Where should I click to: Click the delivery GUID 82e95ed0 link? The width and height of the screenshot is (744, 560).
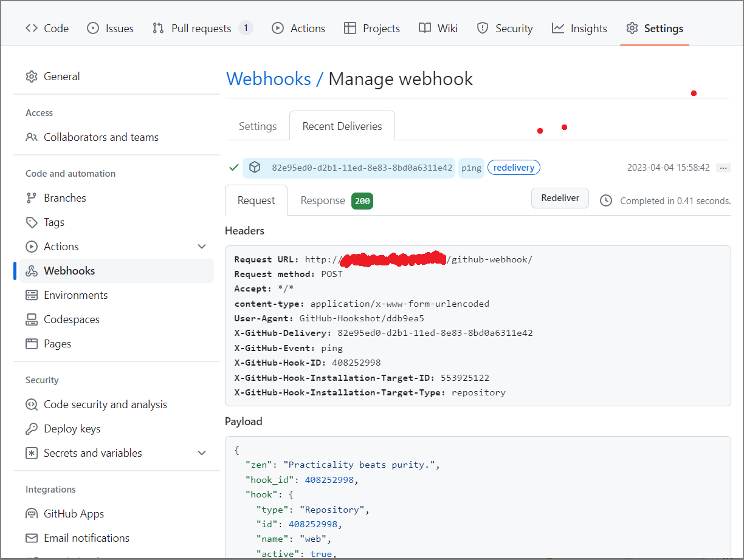click(362, 168)
